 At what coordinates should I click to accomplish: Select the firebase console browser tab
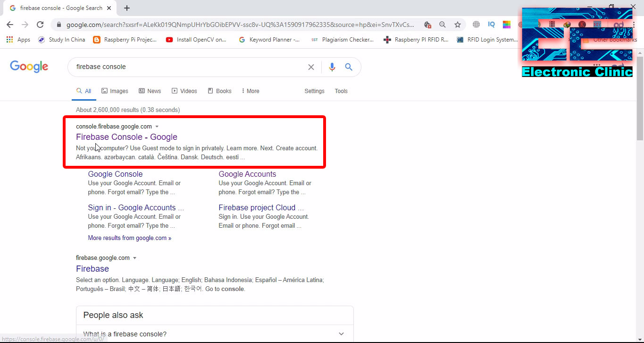pos(60,8)
